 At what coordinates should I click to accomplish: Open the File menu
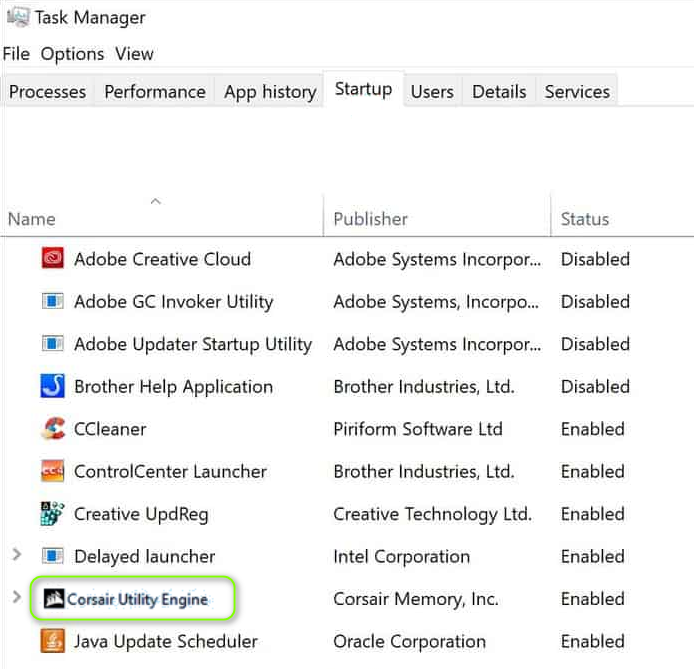click(16, 54)
